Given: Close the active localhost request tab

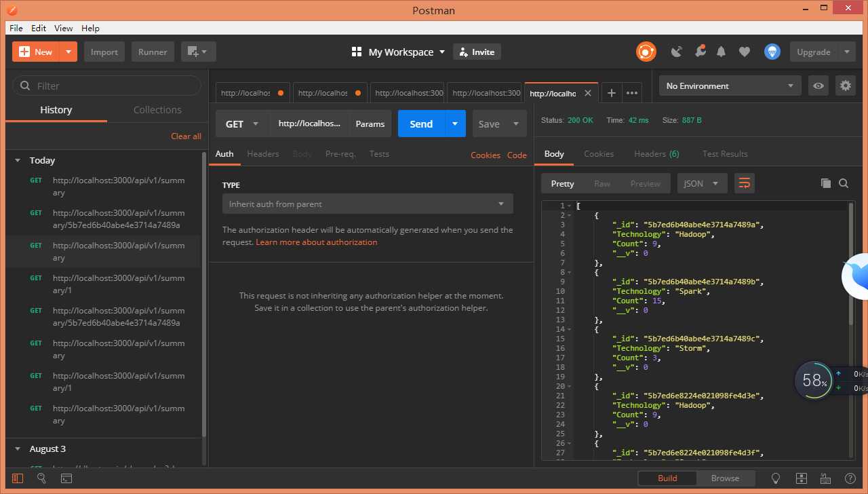Looking at the screenshot, I should pyautogui.click(x=588, y=93).
